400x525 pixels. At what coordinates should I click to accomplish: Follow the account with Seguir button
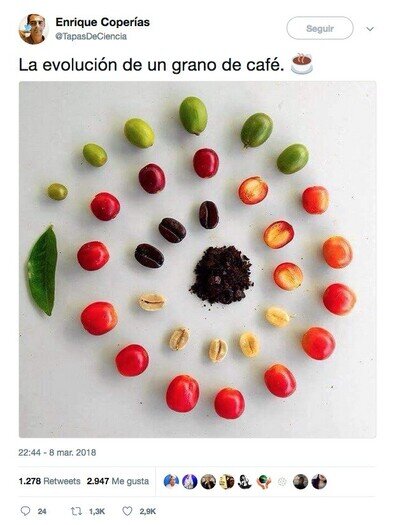click(x=320, y=28)
